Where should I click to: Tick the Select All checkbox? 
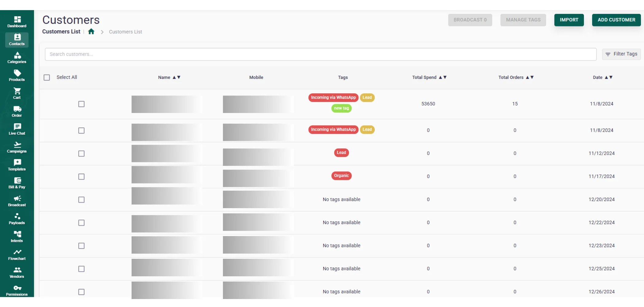pyautogui.click(x=47, y=77)
